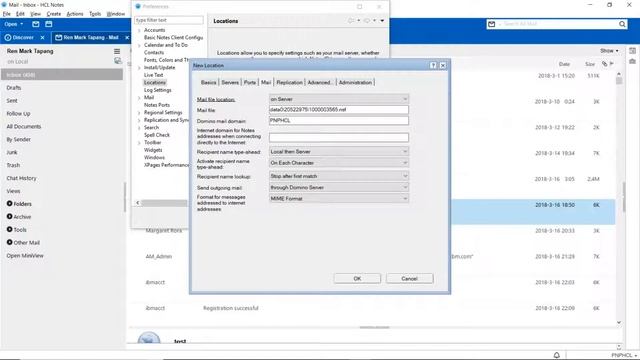Viewport: 640px width, 360px height.
Task: Expand the Tools section in sidebar
Action: coord(9,229)
